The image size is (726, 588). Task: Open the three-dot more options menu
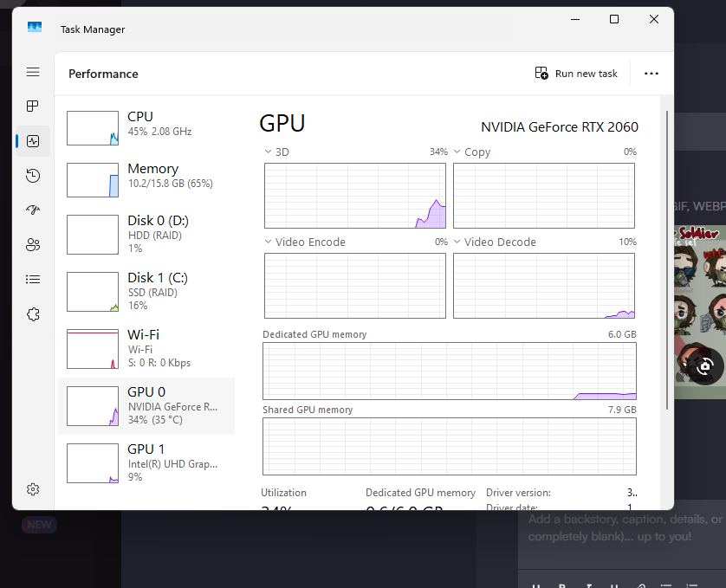[651, 74]
